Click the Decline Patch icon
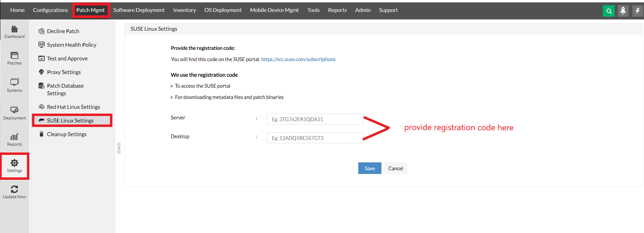The width and height of the screenshot is (644, 233). point(42,31)
